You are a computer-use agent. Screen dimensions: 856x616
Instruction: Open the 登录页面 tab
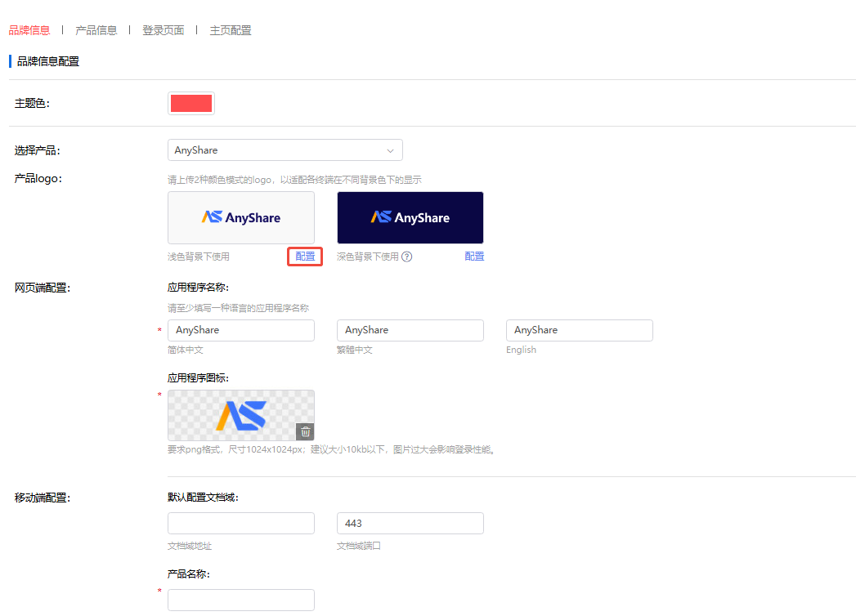pos(164,30)
